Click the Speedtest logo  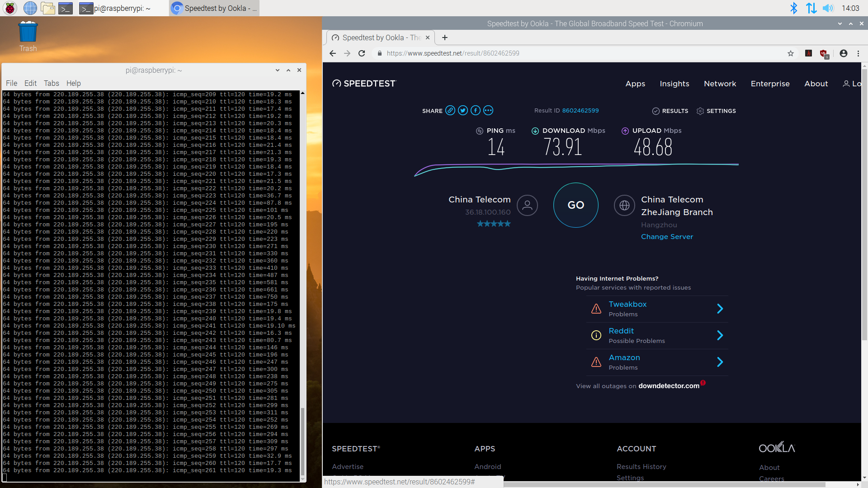click(x=364, y=83)
